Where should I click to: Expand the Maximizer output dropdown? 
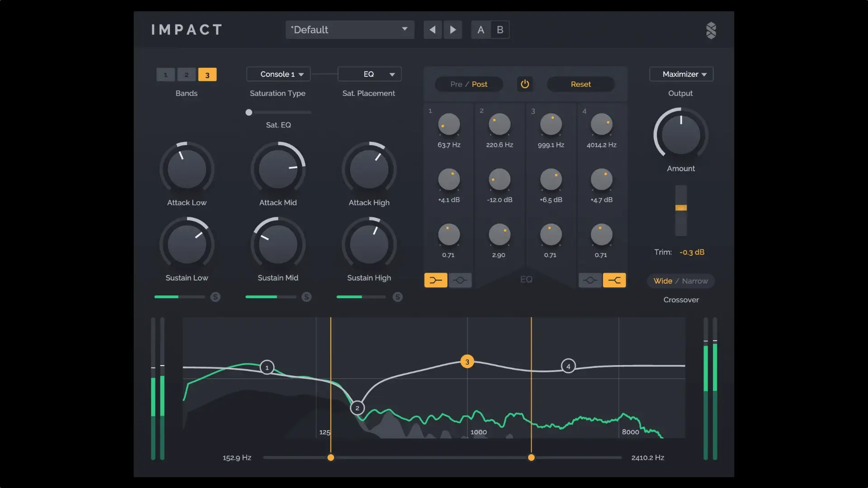pos(681,74)
